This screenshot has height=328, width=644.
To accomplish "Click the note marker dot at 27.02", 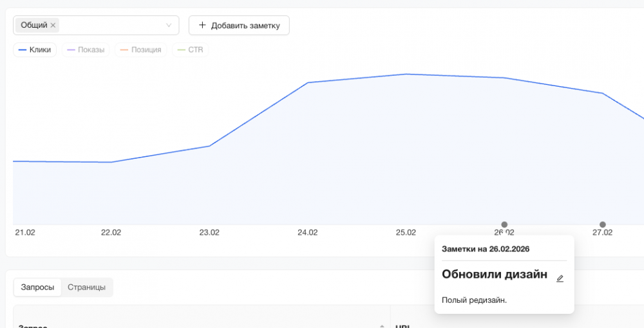I will (x=603, y=224).
